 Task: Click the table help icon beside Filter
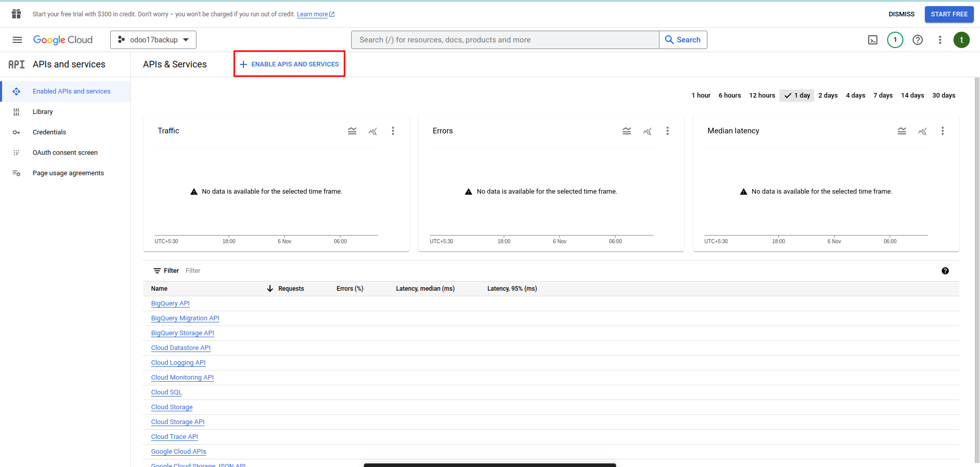tap(945, 271)
